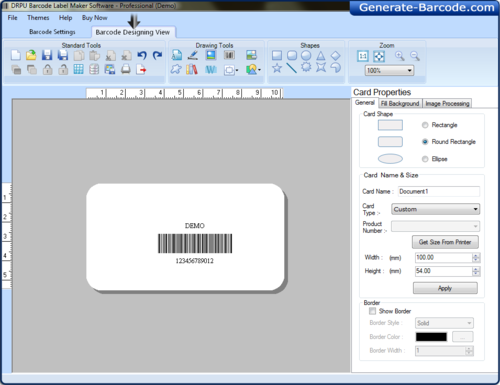Click the open padlock Unlock icon
The width and height of the screenshot is (500, 385).
coord(63,69)
